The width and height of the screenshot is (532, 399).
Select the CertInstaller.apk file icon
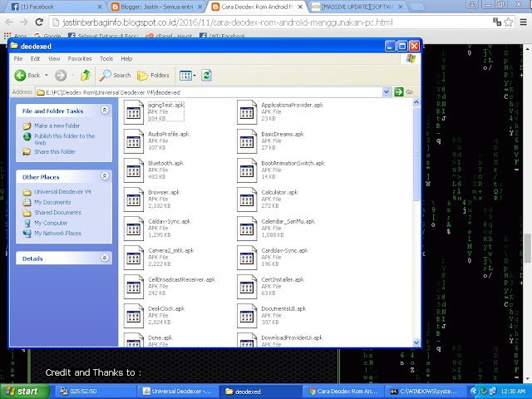(x=247, y=287)
